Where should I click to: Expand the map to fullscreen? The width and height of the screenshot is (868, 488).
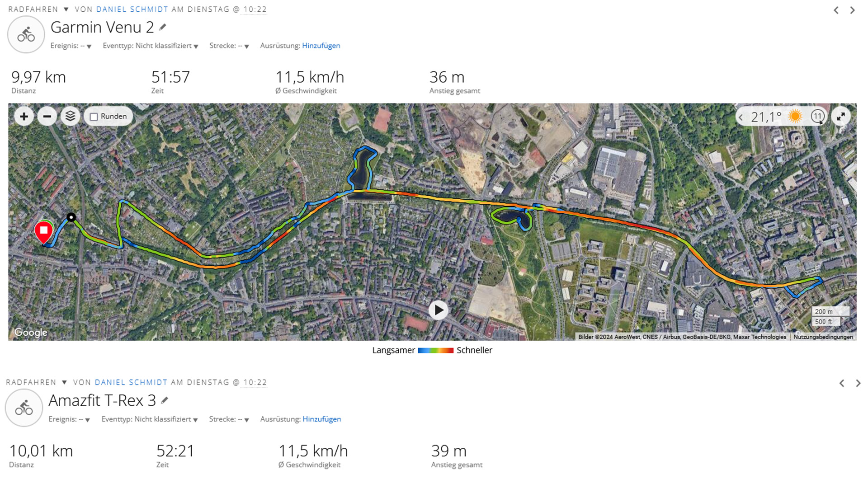[841, 117]
